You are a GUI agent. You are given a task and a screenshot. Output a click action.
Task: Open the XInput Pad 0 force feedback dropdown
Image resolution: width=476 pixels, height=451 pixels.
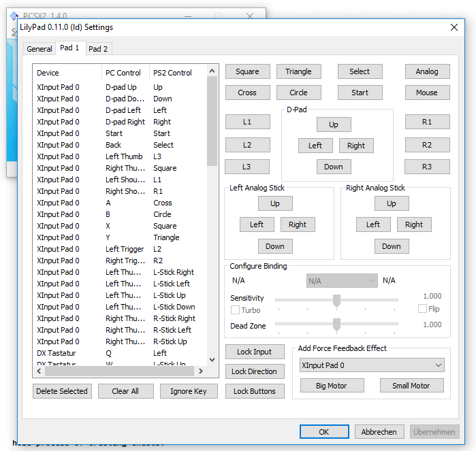[372, 365]
